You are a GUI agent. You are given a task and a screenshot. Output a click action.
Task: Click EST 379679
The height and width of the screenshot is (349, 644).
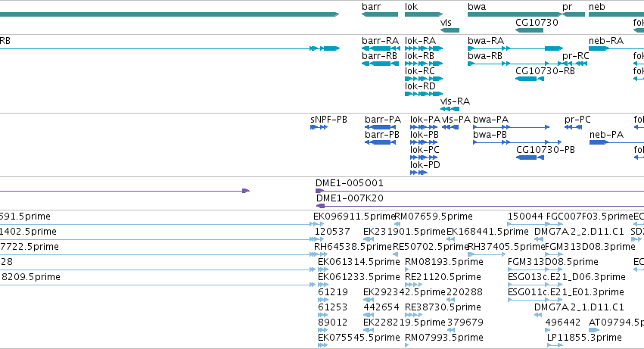pos(451,330)
